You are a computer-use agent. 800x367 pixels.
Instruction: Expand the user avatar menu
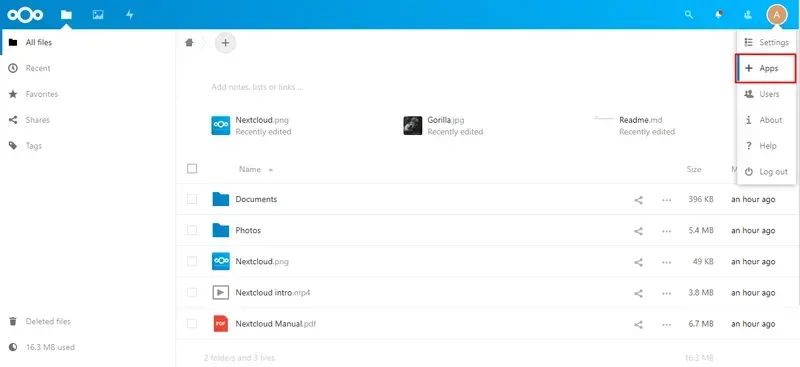click(777, 15)
